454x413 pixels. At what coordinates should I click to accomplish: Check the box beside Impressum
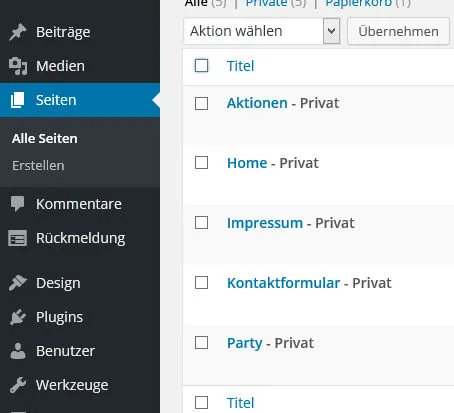coord(201,223)
